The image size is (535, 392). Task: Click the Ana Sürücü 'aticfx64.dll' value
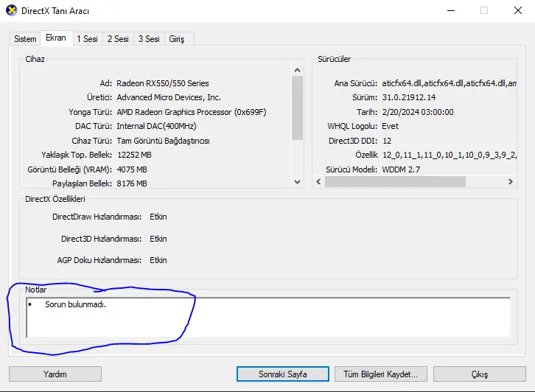point(449,83)
